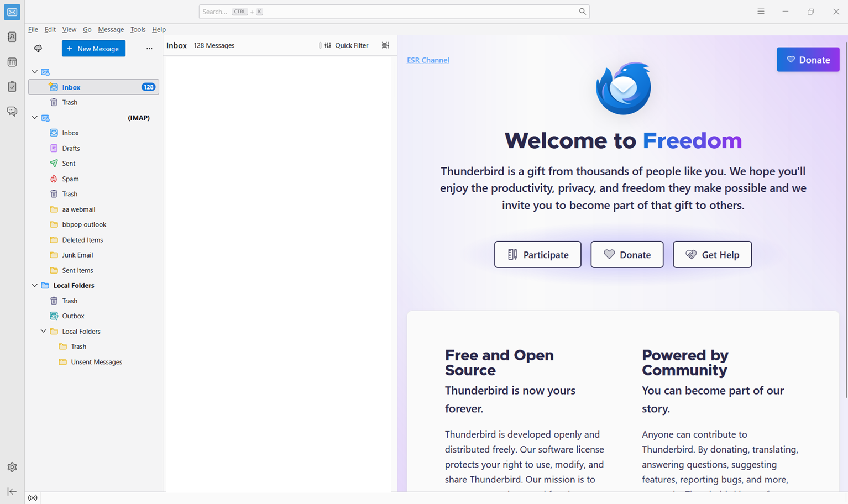The width and height of the screenshot is (848, 504).
Task: Select the Unsent Messages folder
Action: [93, 362]
